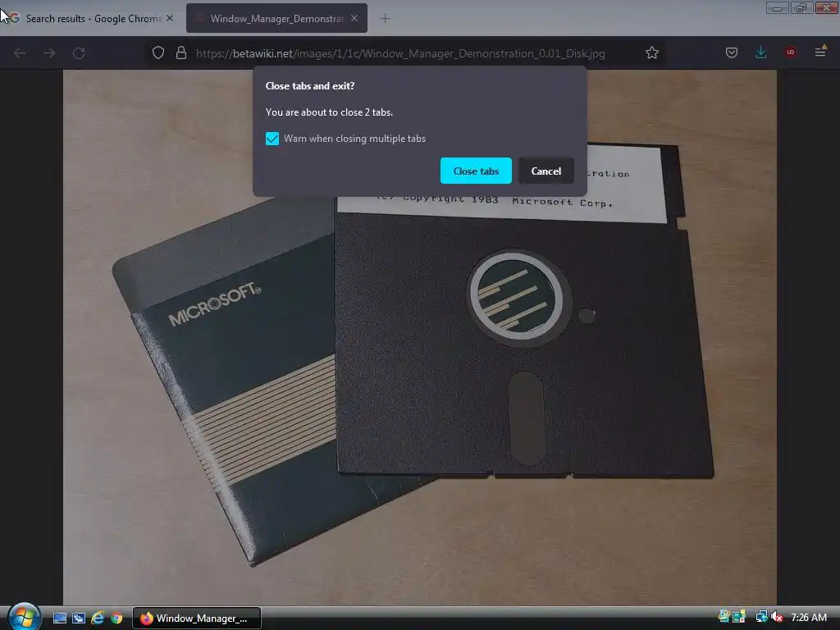840x630 pixels.
Task: Click Switch between windows in quick launch
Action: pyautogui.click(x=79, y=619)
